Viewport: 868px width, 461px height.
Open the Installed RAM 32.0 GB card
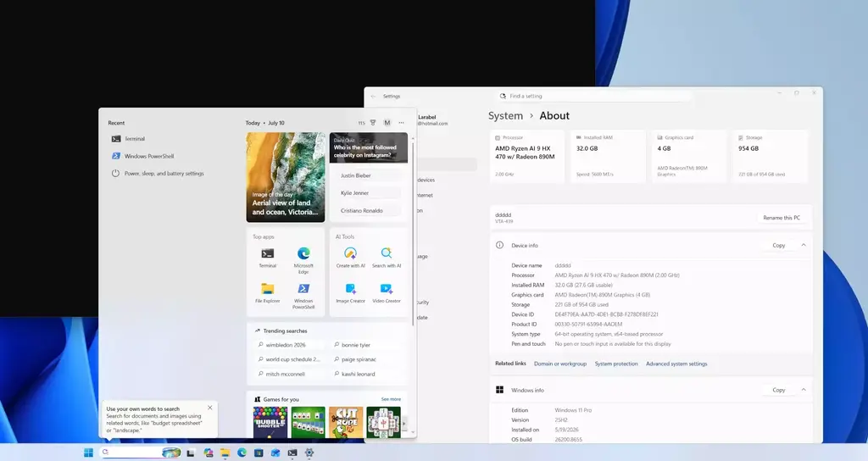[608, 156]
